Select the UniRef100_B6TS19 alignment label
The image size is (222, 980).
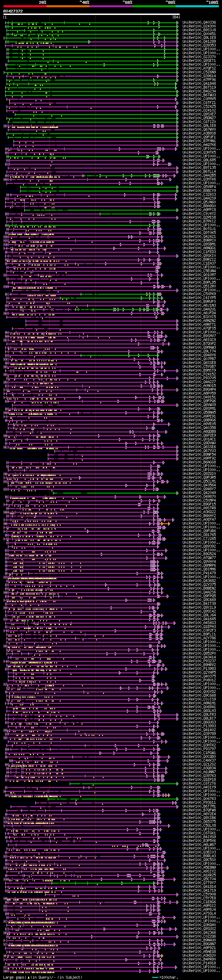click(199, 88)
